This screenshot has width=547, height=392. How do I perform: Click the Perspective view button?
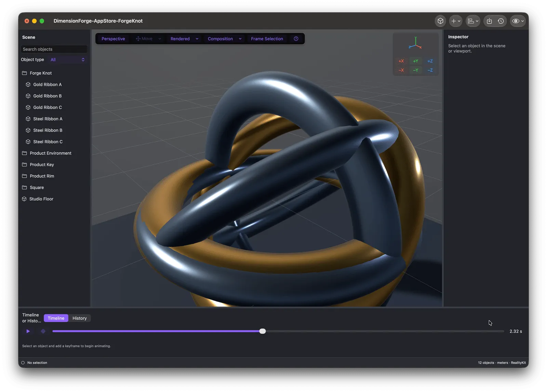point(113,39)
